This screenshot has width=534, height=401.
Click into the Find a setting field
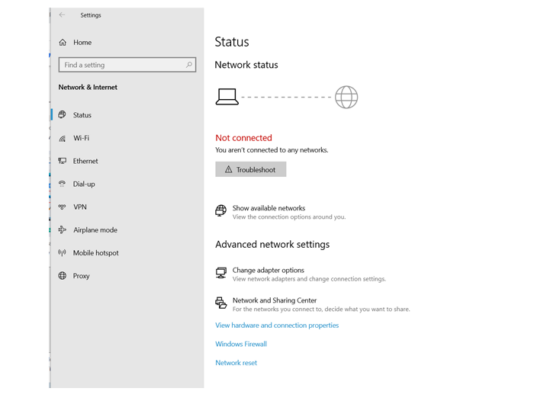pos(127,65)
